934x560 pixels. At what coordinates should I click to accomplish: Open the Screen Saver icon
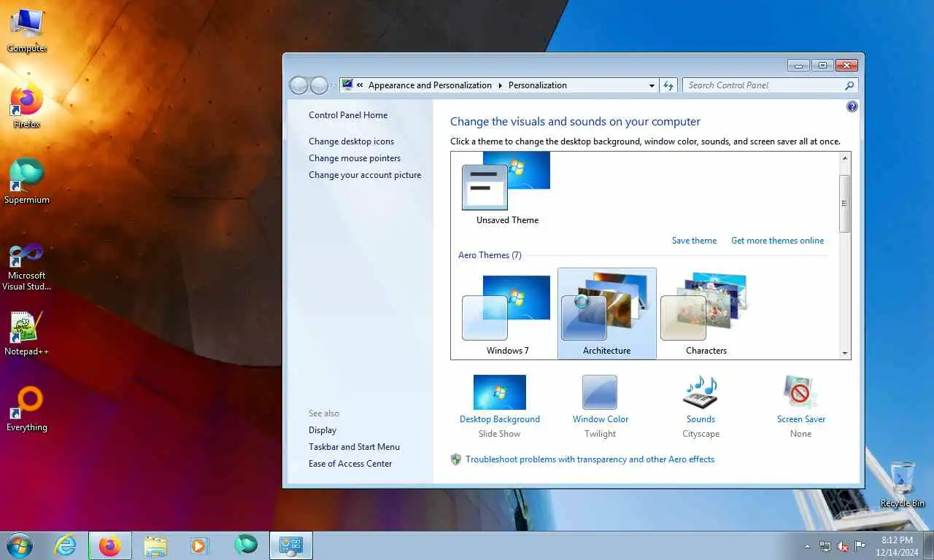point(800,392)
